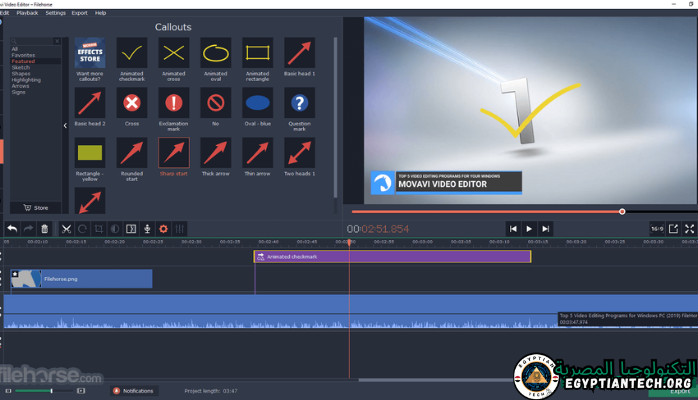Open clip properties with the orange gear

coord(163,229)
